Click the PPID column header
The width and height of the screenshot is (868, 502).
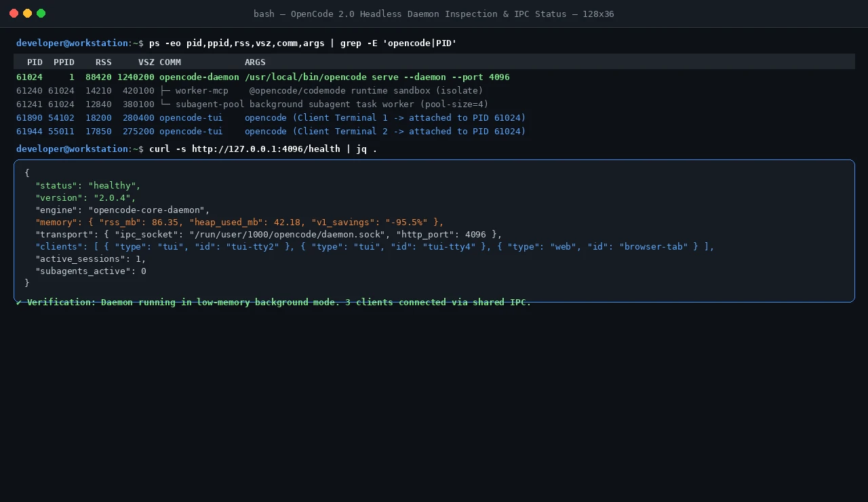[x=64, y=62]
